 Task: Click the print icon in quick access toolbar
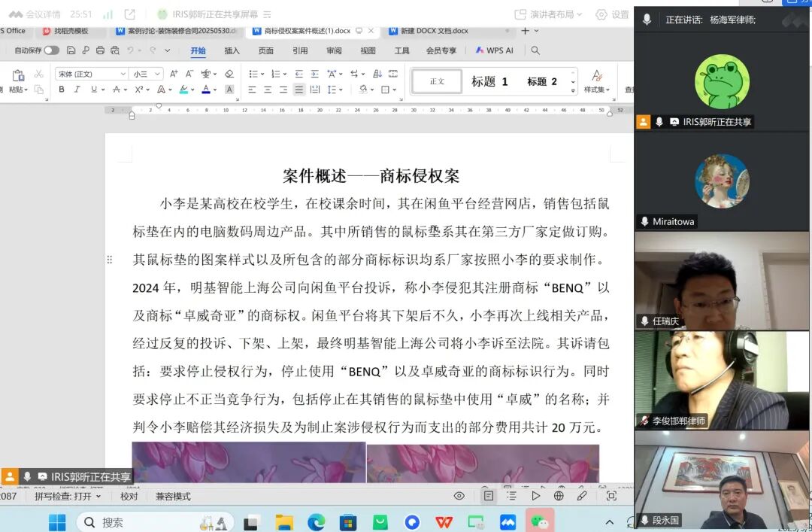(100, 50)
